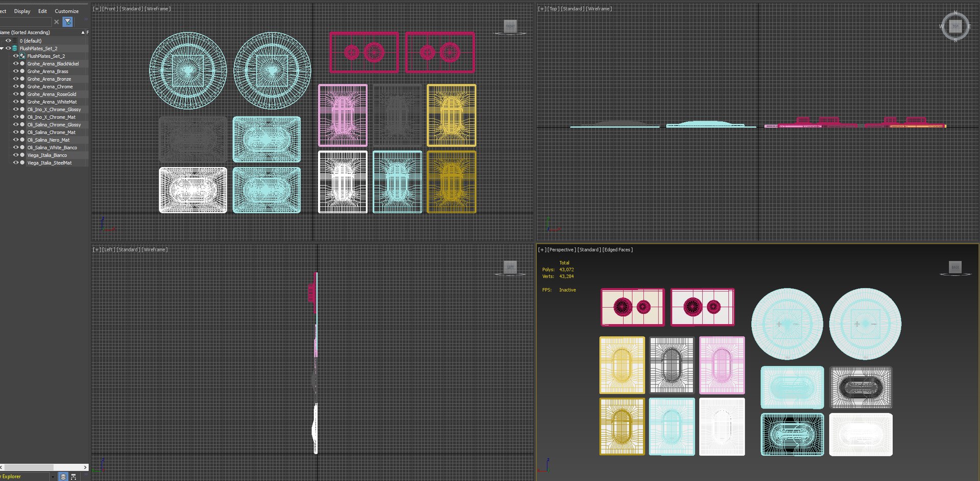Toggle visibility of Oli_Salina_Chrome_Glossy
Image resolution: width=980 pixels, height=481 pixels.
(16, 125)
